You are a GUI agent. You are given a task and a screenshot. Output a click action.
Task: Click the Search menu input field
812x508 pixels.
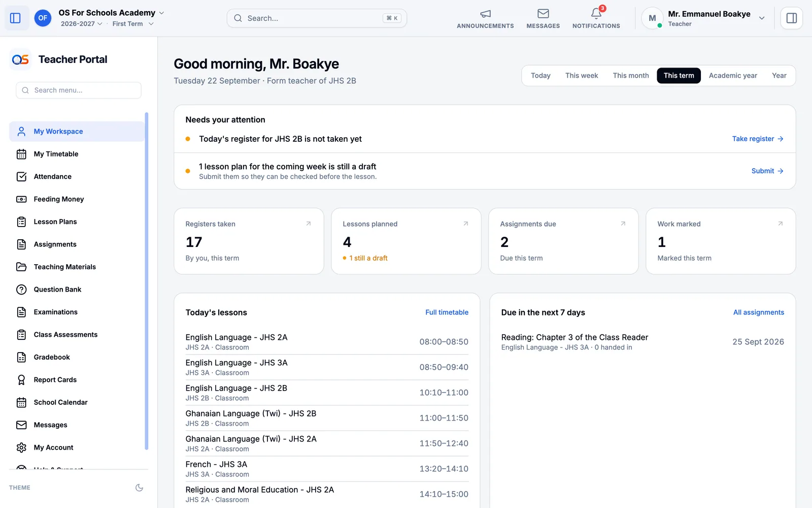pyautogui.click(x=79, y=90)
